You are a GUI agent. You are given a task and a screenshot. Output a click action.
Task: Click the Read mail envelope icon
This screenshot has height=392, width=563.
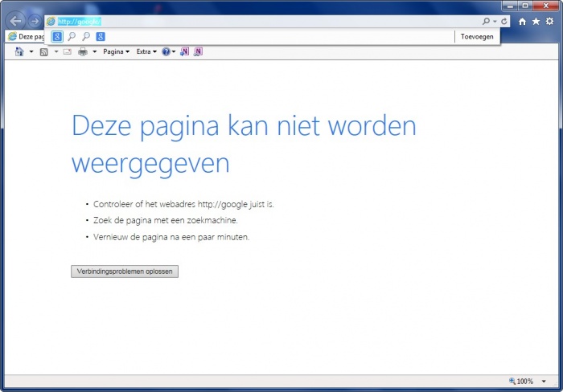[x=67, y=51]
